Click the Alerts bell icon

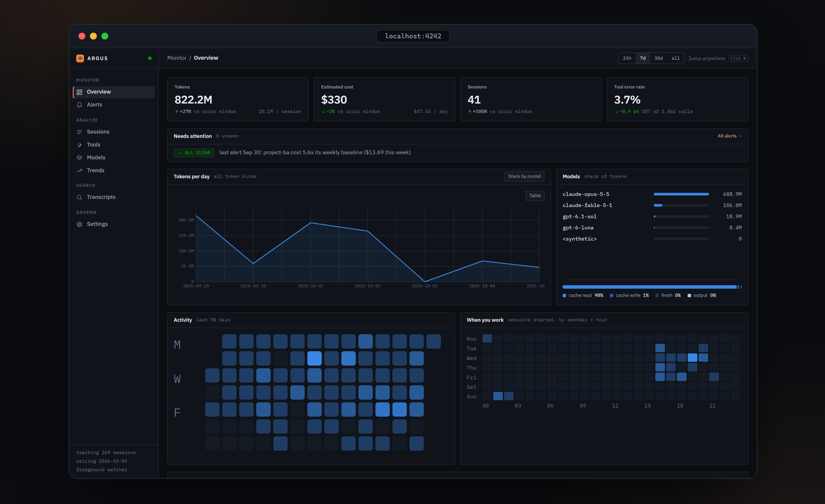(79, 105)
